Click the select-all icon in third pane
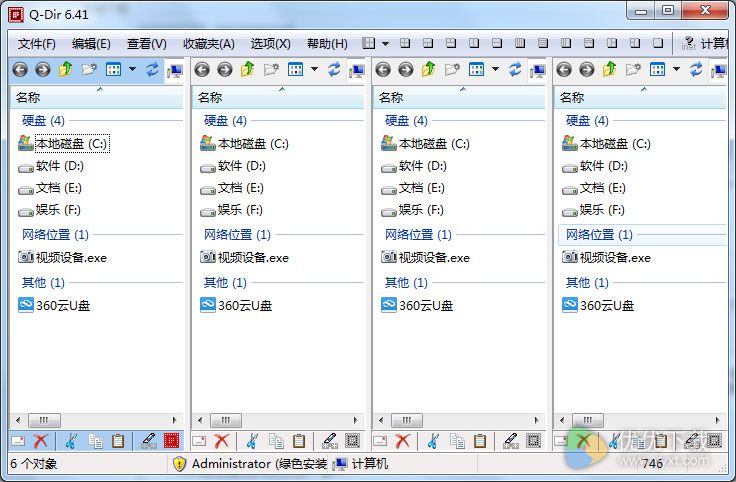This screenshot has width=736, height=482. 533,440
